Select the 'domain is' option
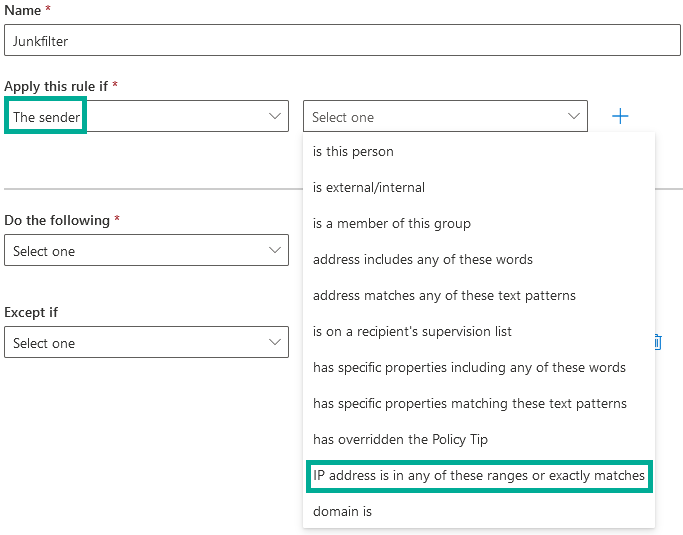The height and width of the screenshot is (535, 683). [342, 512]
